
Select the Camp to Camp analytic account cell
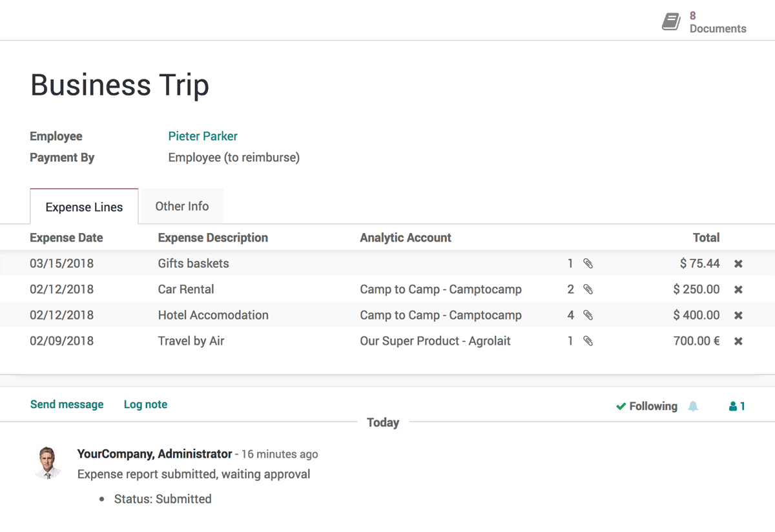pyautogui.click(x=440, y=289)
